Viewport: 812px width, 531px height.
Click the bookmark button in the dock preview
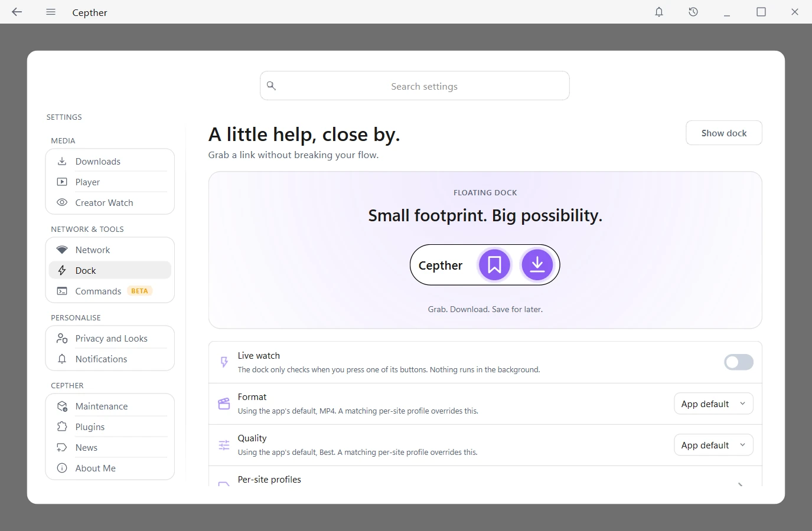tap(494, 265)
